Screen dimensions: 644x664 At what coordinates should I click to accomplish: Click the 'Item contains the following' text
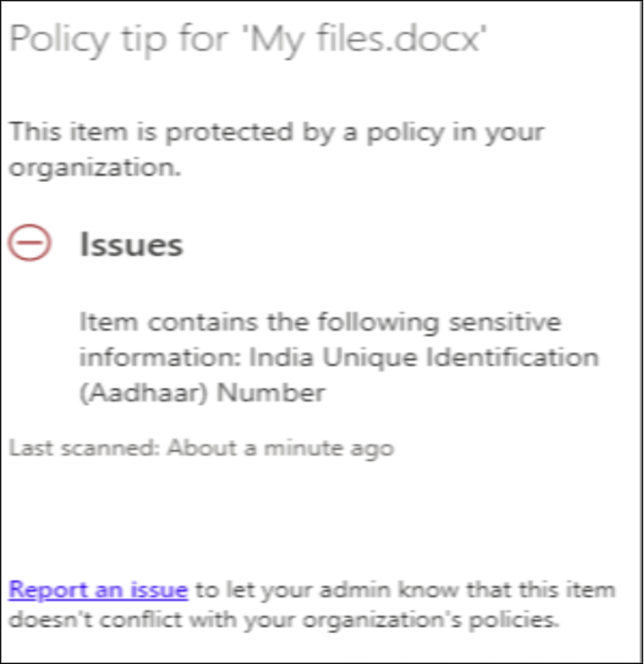point(259,322)
